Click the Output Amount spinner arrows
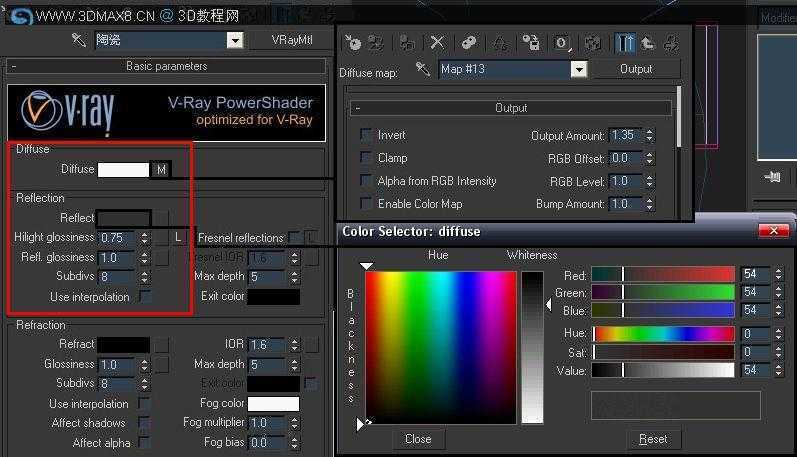 pyautogui.click(x=649, y=135)
